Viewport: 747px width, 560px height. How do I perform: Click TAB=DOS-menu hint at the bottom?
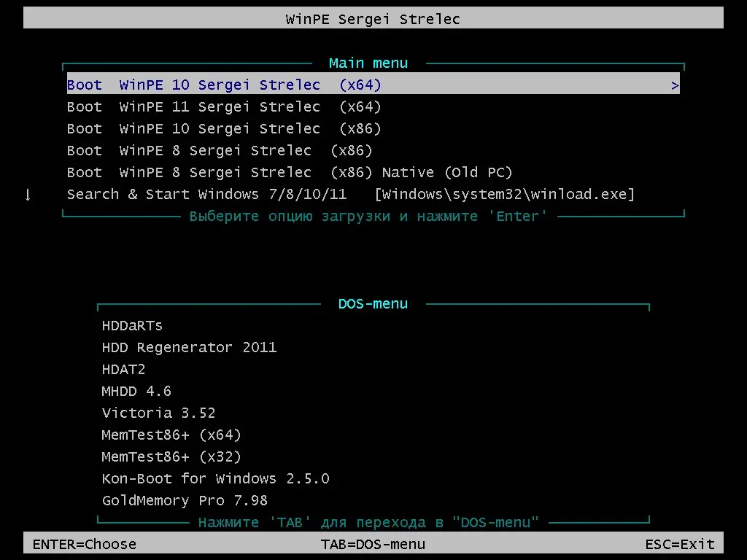tap(373, 544)
